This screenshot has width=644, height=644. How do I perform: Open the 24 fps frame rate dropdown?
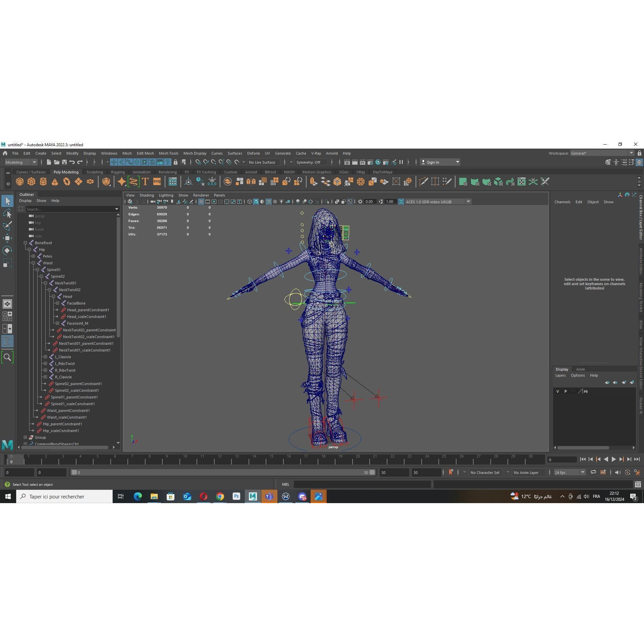(x=570, y=472)
